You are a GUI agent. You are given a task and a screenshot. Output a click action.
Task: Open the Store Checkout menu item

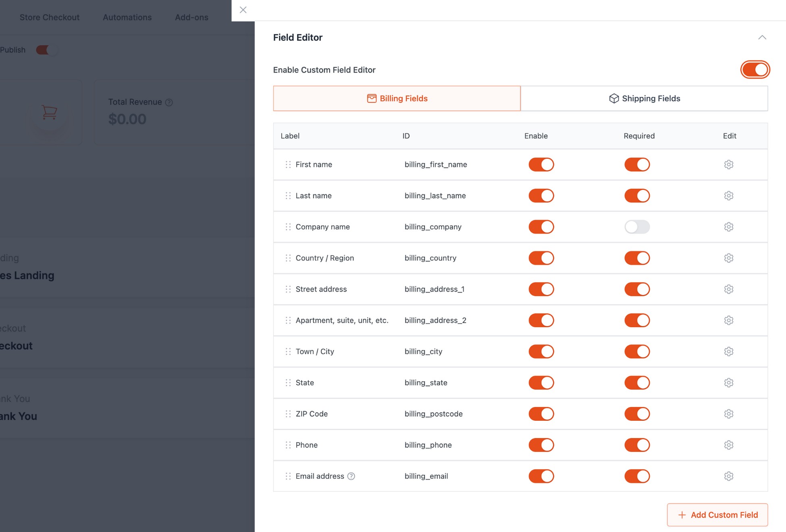point(50,17)
